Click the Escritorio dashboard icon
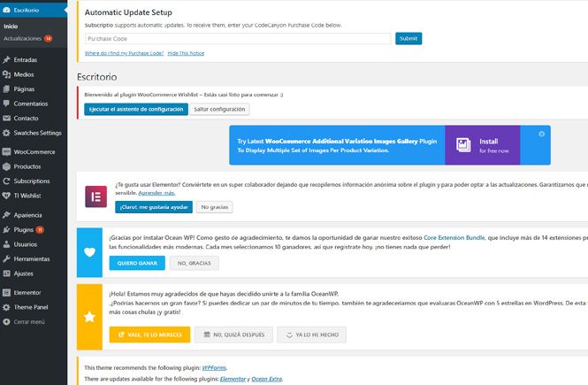588x385 pixels. click(6, 10)
